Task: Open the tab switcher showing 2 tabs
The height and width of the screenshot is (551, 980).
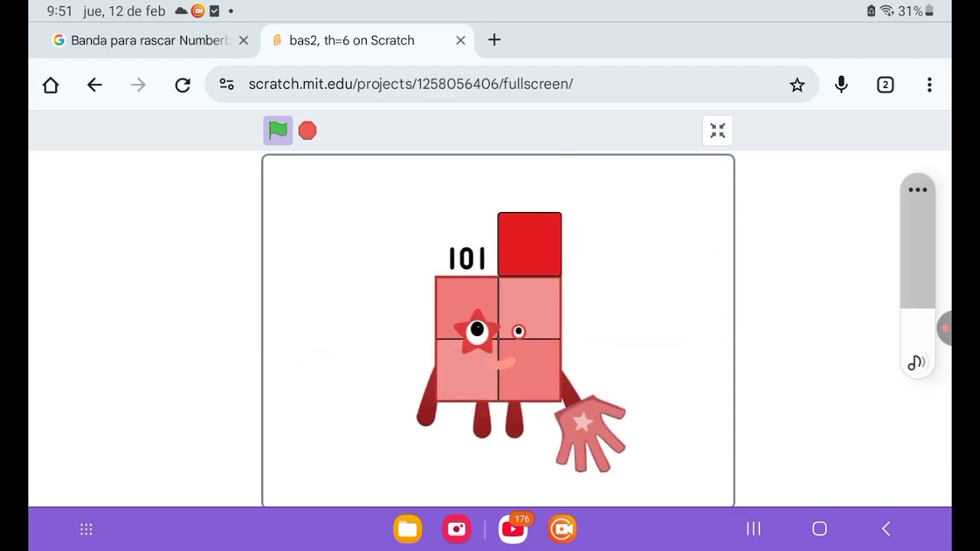Action: point(885,84)
